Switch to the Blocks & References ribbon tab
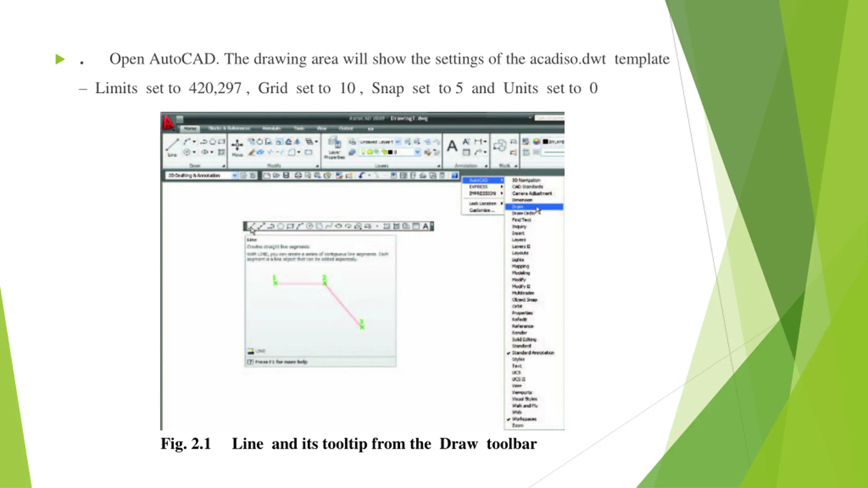The image size is (868, 488). [x=229, y=128]
